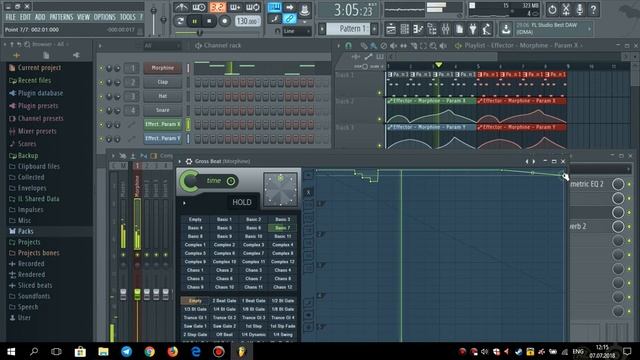
Task: Click the Morphine mixer track fader
Action: click(x=138, y=294)
